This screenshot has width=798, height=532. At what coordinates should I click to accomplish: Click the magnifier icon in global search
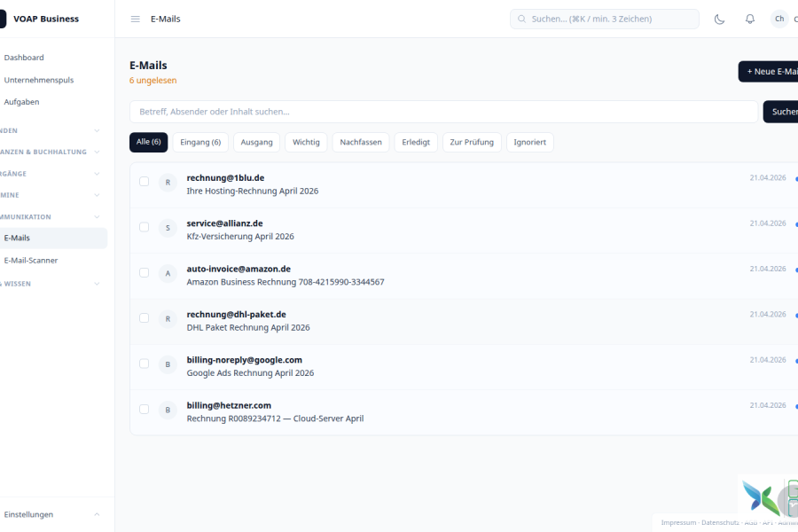pos(521,19)
